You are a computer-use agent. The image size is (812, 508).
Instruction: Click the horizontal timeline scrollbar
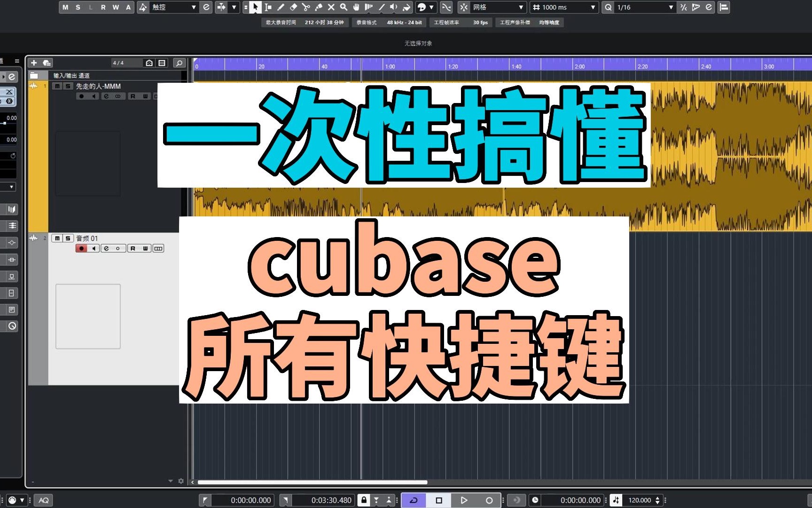point(312,482)
